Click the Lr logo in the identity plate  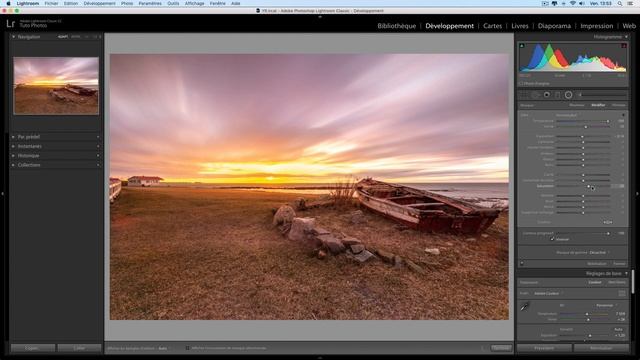10,23
